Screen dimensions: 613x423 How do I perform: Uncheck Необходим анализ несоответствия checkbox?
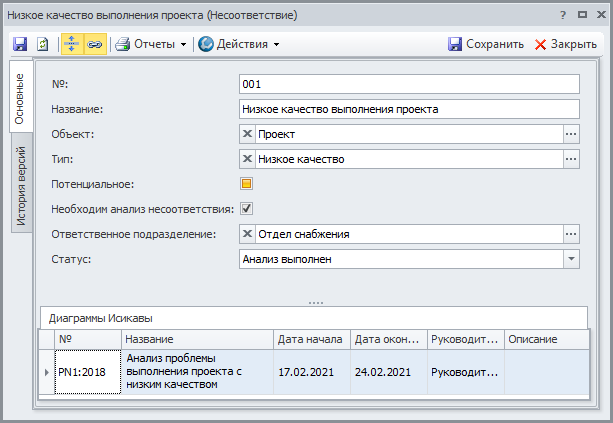(246, 209)
